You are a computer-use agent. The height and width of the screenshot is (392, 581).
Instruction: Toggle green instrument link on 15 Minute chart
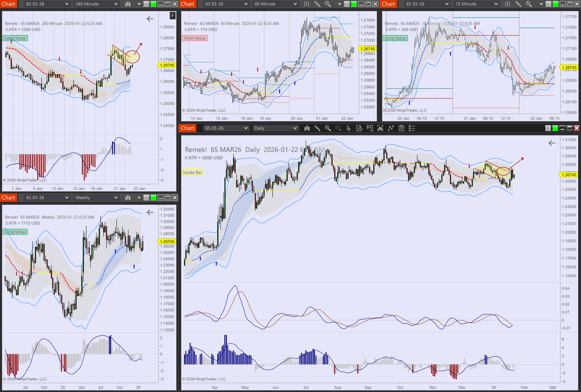click(555, 4)
